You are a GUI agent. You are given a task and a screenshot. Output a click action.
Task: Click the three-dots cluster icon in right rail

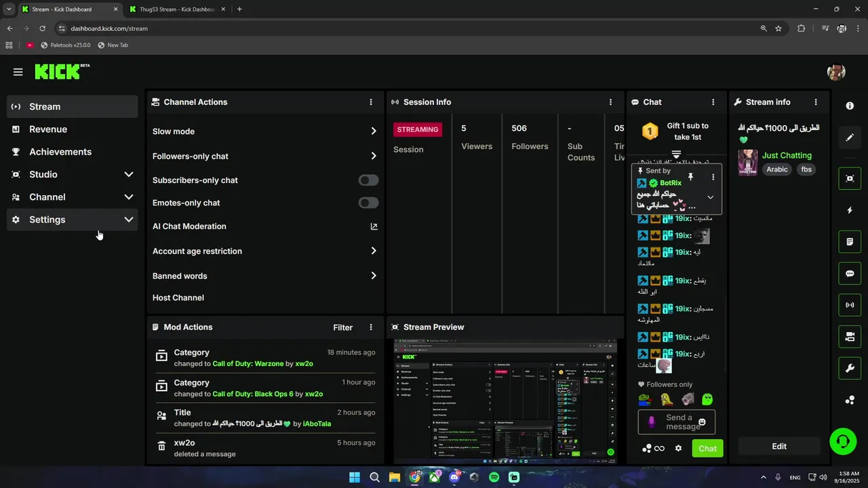pyautogui.click(x=850, y=400)
